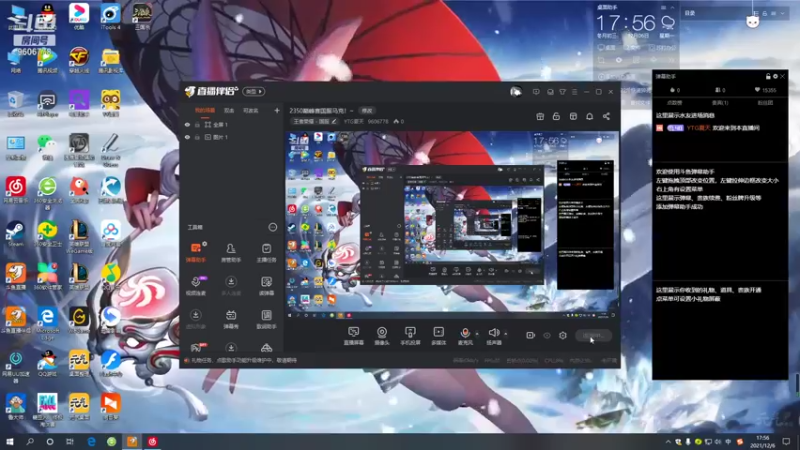Open the message icon in 直播伴侣 title bar
This screenshot has height=450, width=800.
coord(536,92)
